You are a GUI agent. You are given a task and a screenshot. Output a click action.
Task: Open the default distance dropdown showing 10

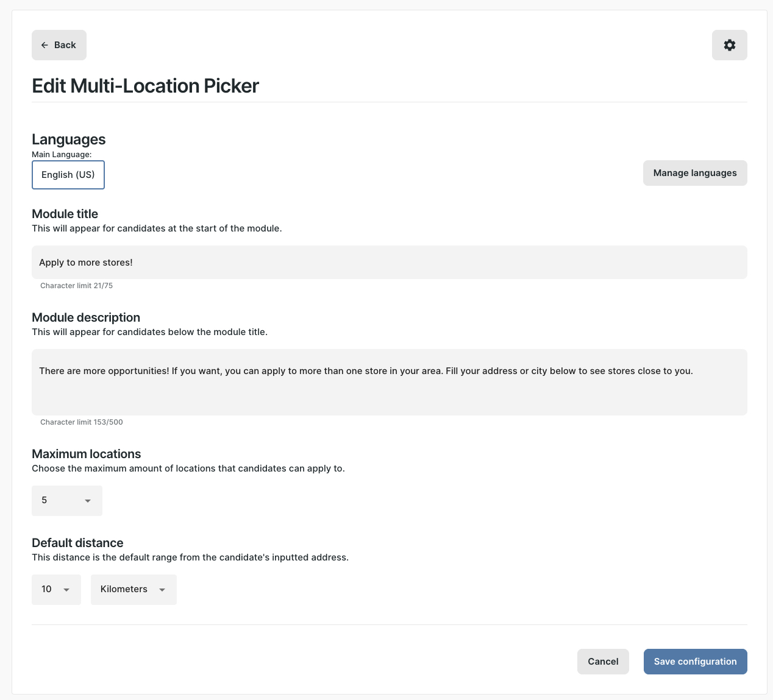55,590
